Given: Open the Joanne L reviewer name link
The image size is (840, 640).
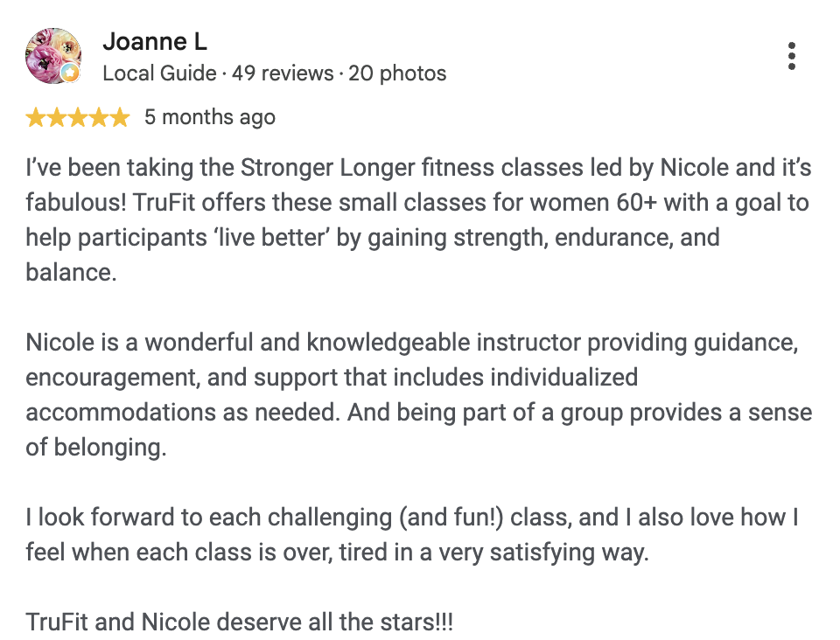Looking at the screenshot, I should point(155,42).
